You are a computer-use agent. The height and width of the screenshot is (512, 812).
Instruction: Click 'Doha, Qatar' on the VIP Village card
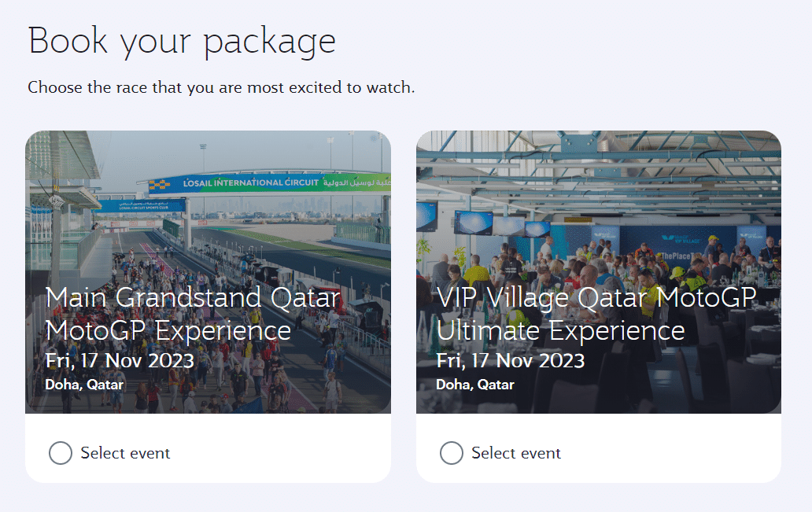pos(475,385)
